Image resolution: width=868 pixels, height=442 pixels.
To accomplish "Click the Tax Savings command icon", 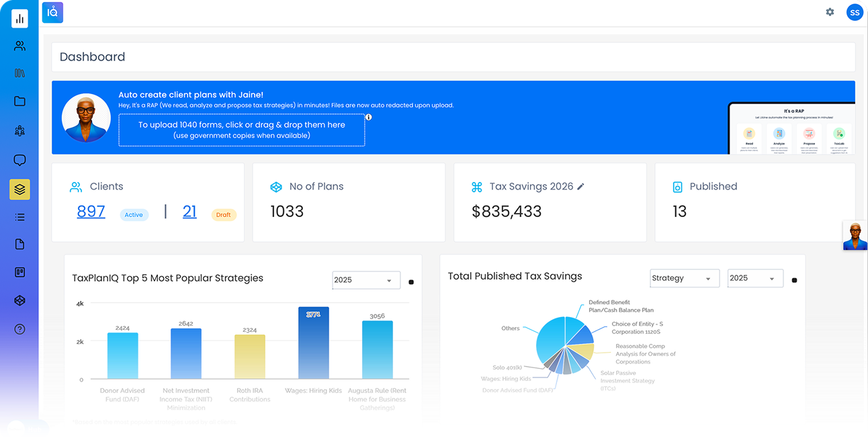I will coord(477,187).
